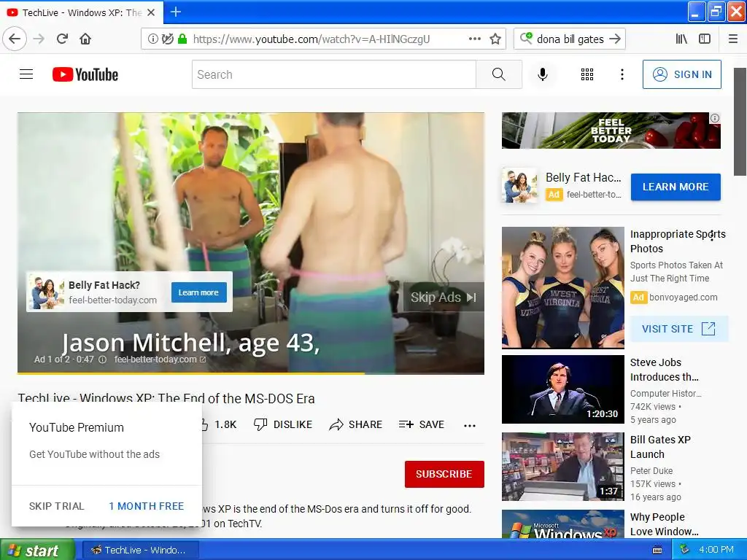Bookmark this page with star icon
747x560 pixels.
pos(495,39)
